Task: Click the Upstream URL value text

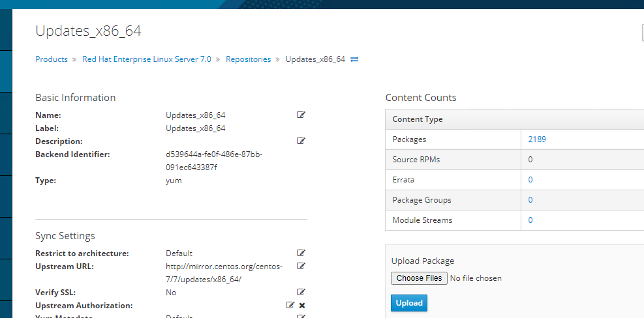Action: (224, 272)
